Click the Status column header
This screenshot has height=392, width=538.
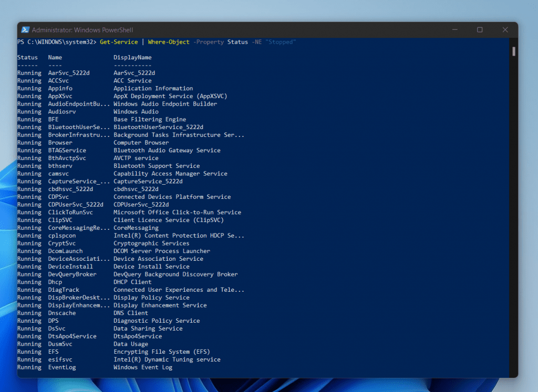pyautogui.click(x=27, y=57)
